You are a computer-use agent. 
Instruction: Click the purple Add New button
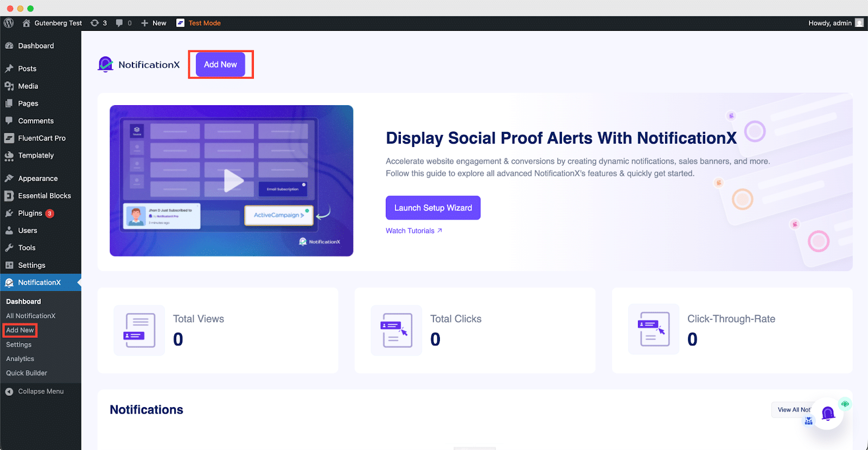click(x=220, y=65)
